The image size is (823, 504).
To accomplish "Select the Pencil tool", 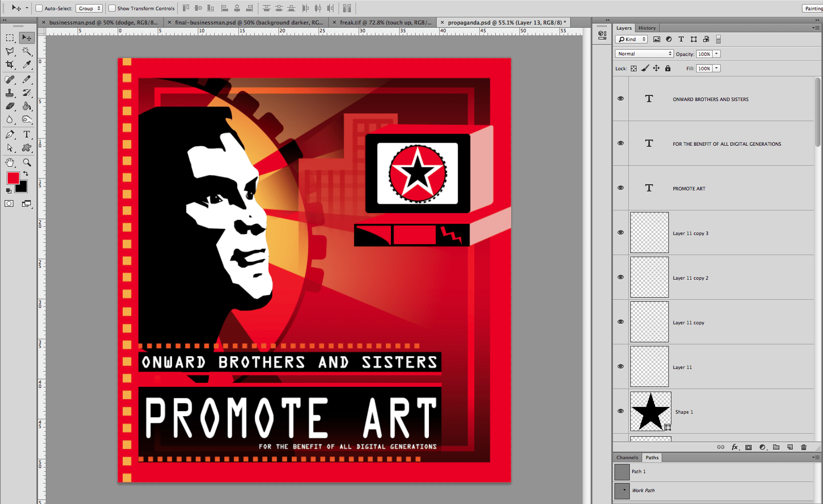I will coord(27,80).
